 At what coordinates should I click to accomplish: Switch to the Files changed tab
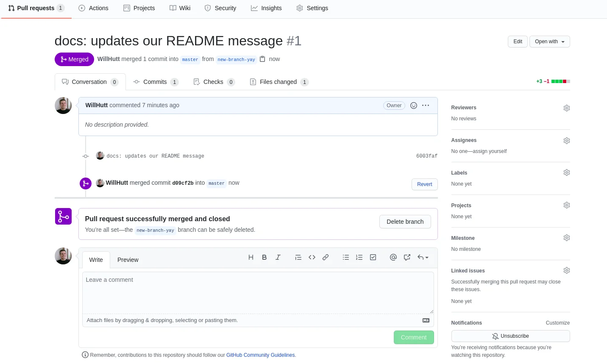(278, 82)
